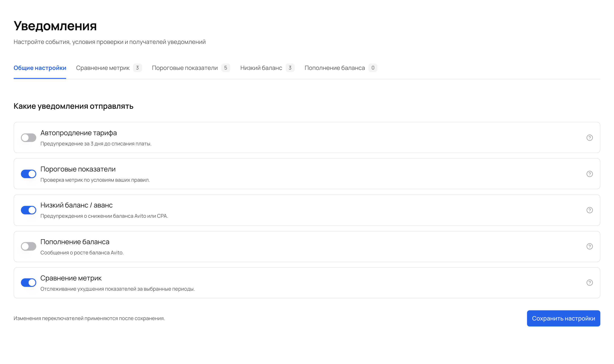The image size is (614, 364).
Task: Open help icon for Пороговые показатели row
Action: [x=589, y=174]
